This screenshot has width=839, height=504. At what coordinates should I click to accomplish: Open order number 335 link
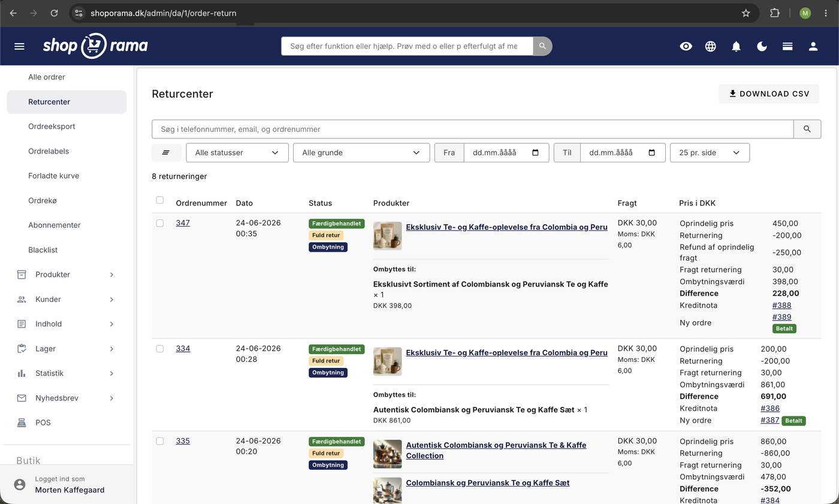[x=183, y=441]
